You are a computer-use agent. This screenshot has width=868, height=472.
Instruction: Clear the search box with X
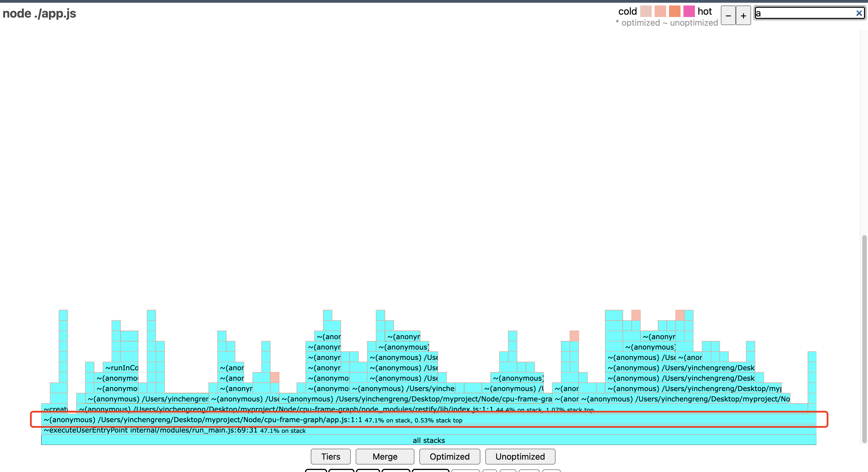tap(859, 13)
